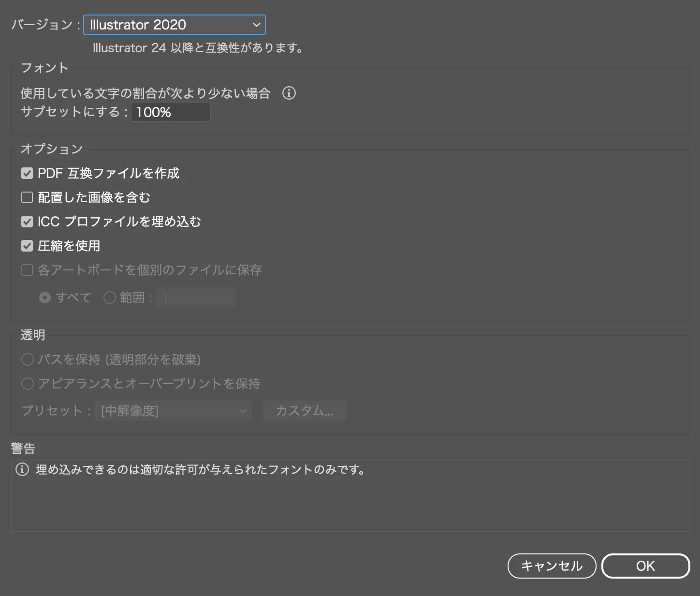Click the 警告 section heading
The height and width of the screenshot is (596, 700).
click(x=23, y=448)
